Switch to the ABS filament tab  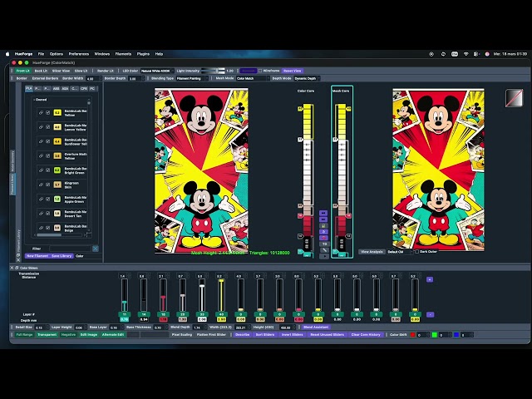point(56,89)
